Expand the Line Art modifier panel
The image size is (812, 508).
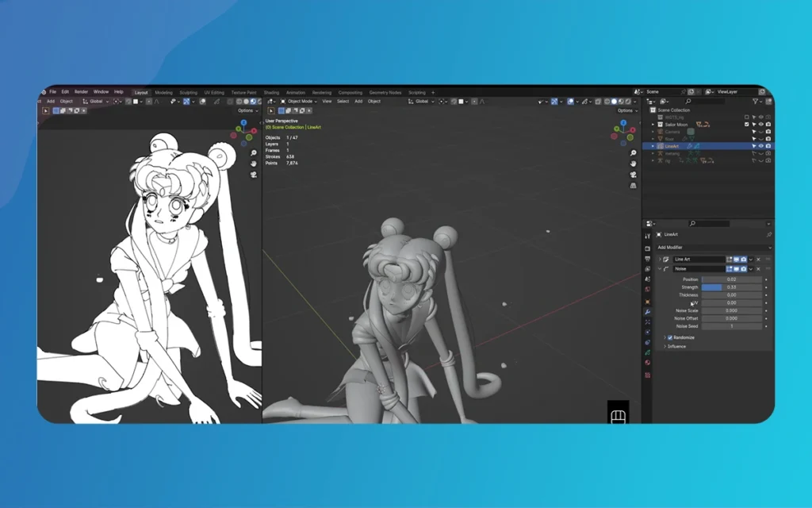[x=660, y=260]
